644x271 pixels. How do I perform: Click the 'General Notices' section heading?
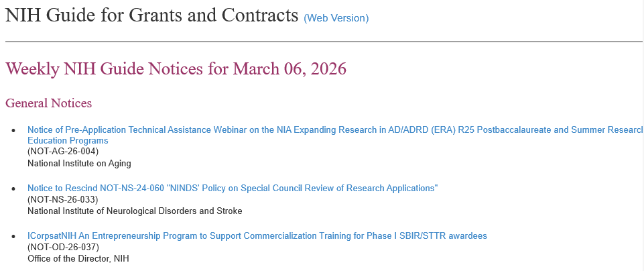[48, 103]
